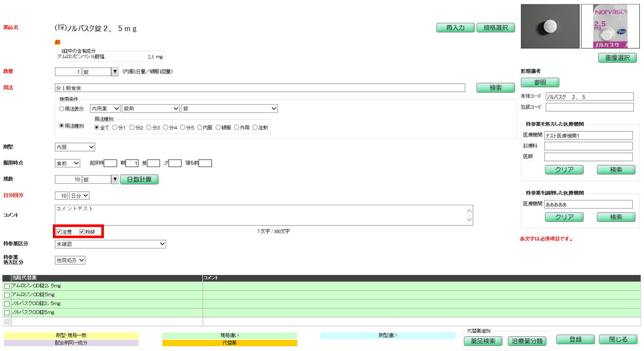Uncheck the 粉砕 checkbox
644x351 pixels.
pyautogui.click(x=82, y=232)
